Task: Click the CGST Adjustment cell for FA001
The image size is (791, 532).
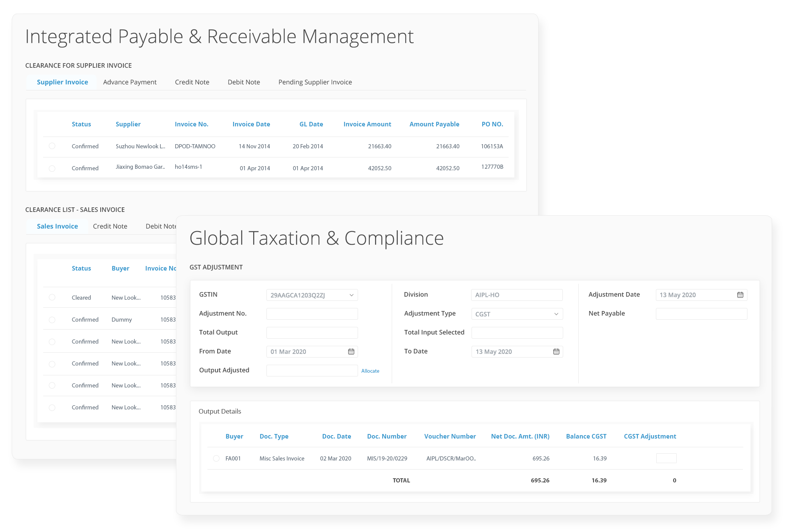Action: click(666, 458)
